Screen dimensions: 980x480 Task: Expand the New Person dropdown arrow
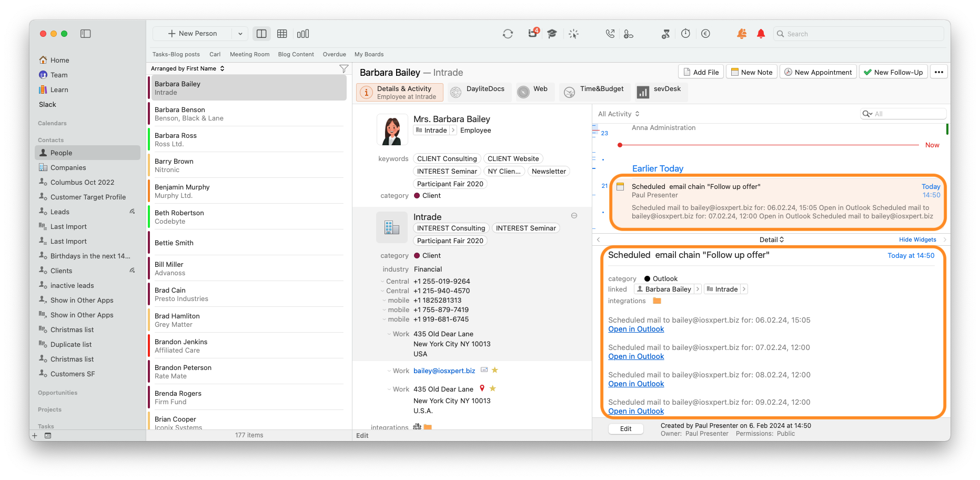click(240, 33)
